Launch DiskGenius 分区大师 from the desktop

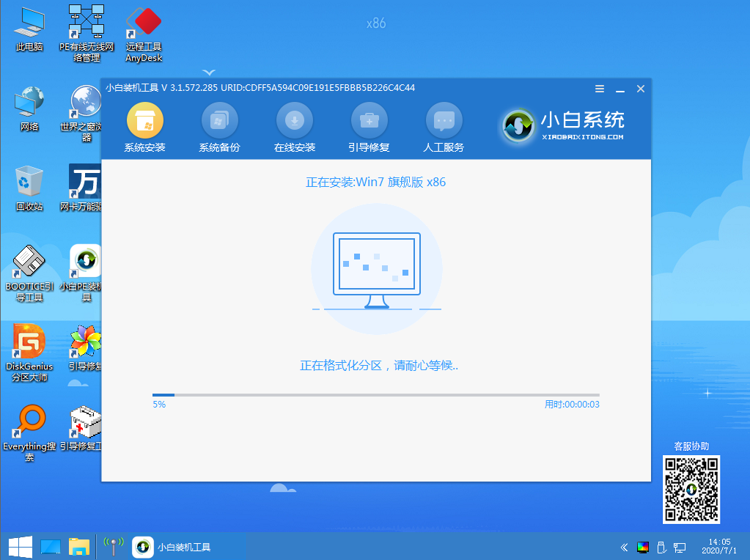pyautogui.click(x=28, y=352)
